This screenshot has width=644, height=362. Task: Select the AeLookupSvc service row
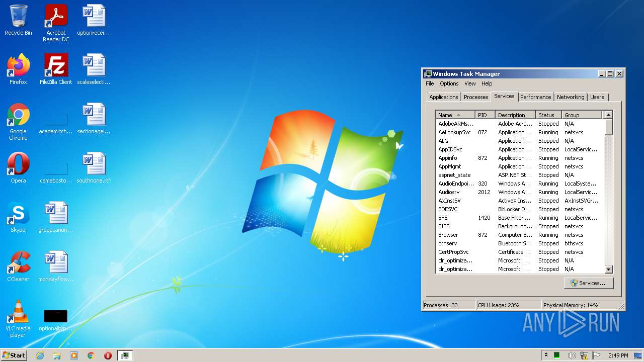(x=519, y=132)
